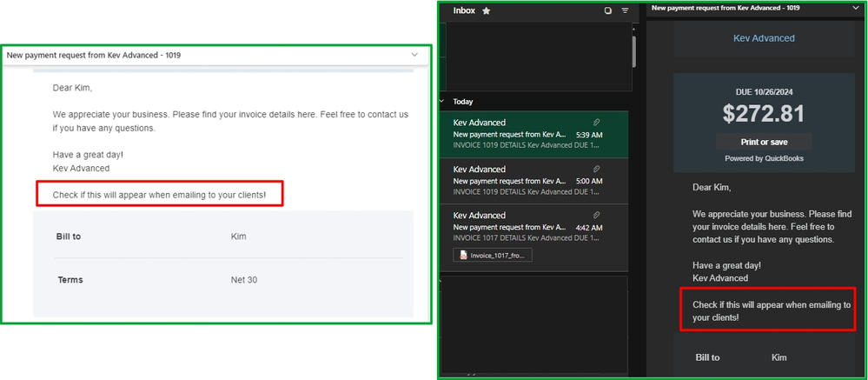Click the select-mode square icon in Inbox header
This screenshot has height=380, width=868.
[608, 10]
